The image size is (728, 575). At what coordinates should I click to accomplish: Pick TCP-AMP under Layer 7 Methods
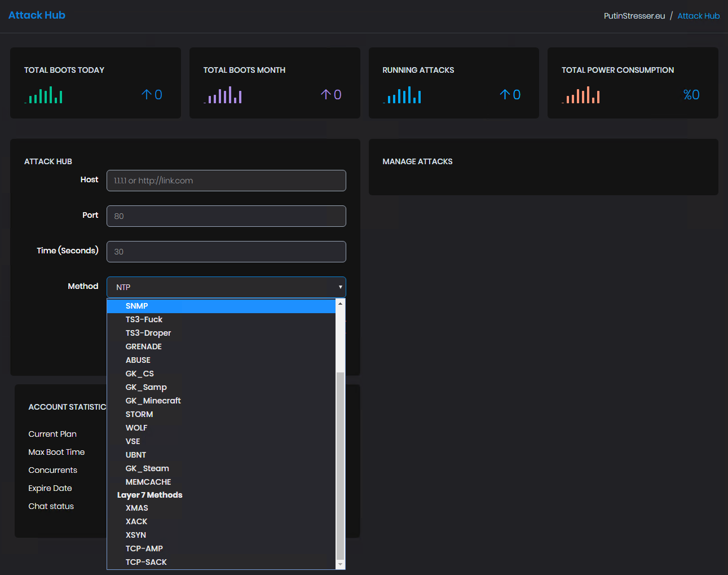(221, 548)
